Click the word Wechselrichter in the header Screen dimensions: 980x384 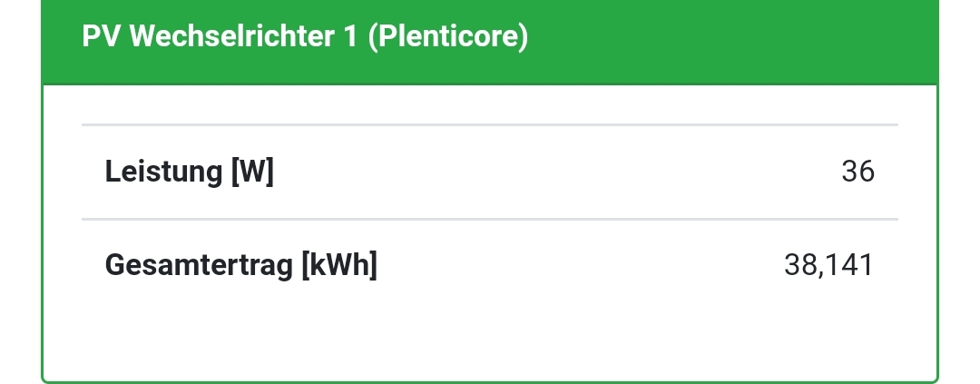230,37
